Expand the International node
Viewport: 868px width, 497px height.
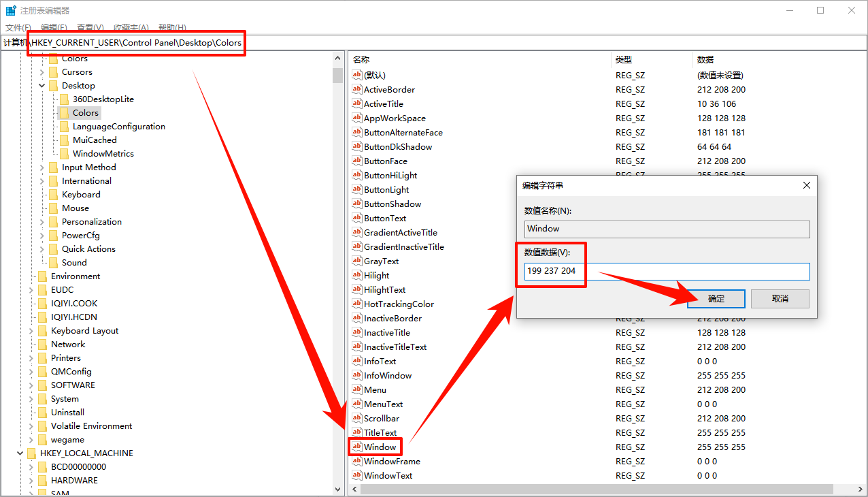coord(42,180)
